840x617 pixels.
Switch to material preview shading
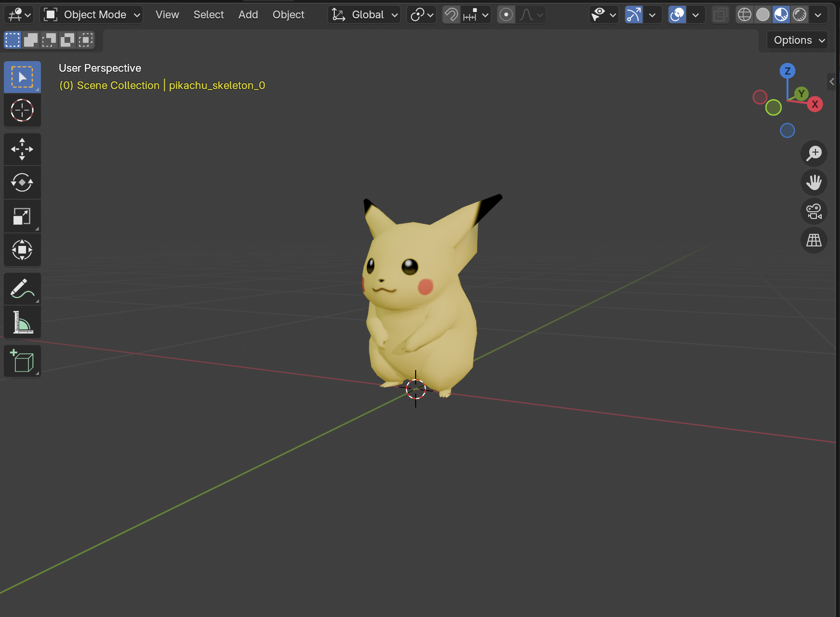(781, 15)
